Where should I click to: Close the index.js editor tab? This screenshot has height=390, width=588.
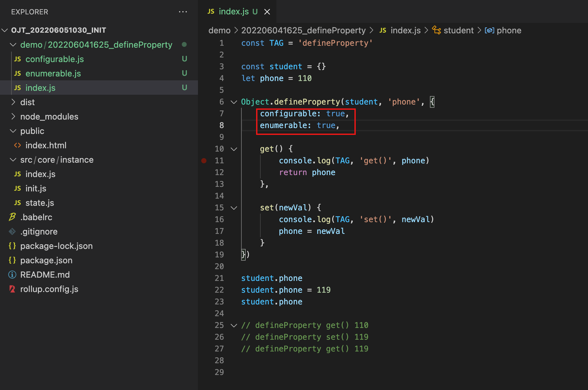267,12
